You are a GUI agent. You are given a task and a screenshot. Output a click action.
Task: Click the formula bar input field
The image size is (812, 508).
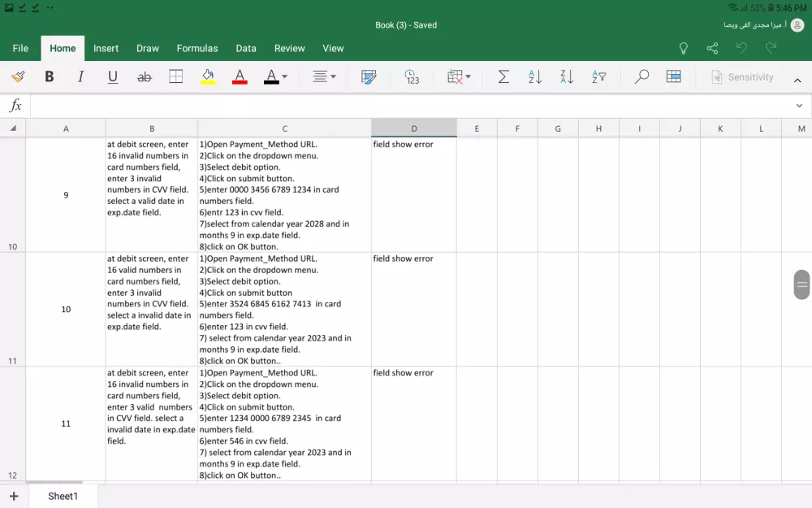pyautogui.click(x=406, y=106)
